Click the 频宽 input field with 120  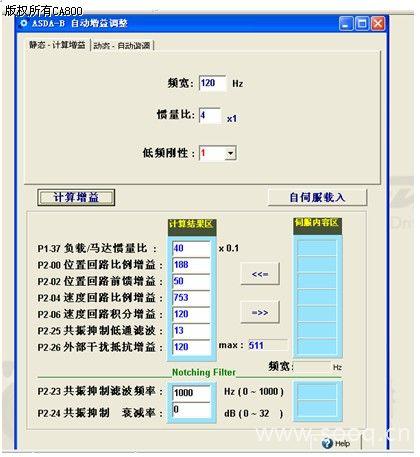212,83
